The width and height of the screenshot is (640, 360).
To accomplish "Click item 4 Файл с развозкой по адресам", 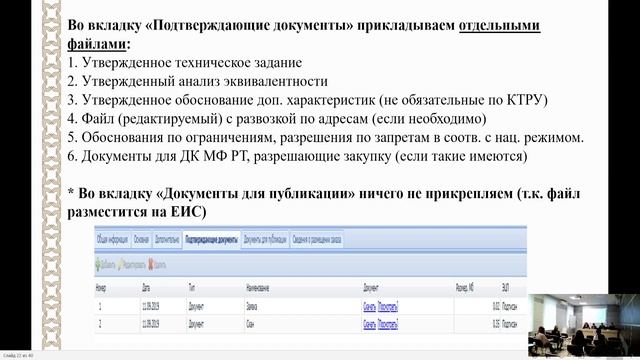I will 277,119.
